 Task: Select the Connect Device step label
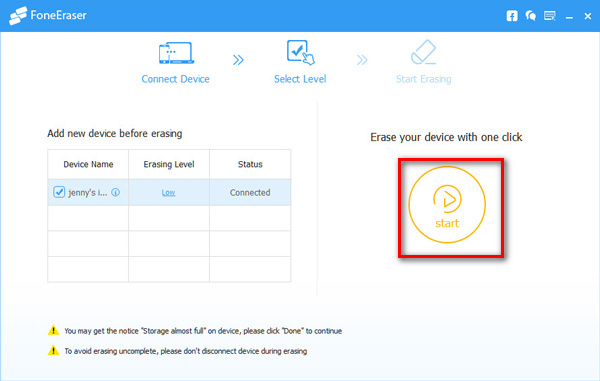176,79
